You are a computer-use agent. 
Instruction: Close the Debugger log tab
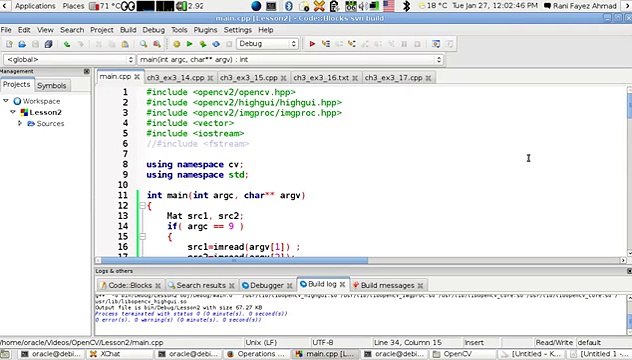click(x=289, y=285)
